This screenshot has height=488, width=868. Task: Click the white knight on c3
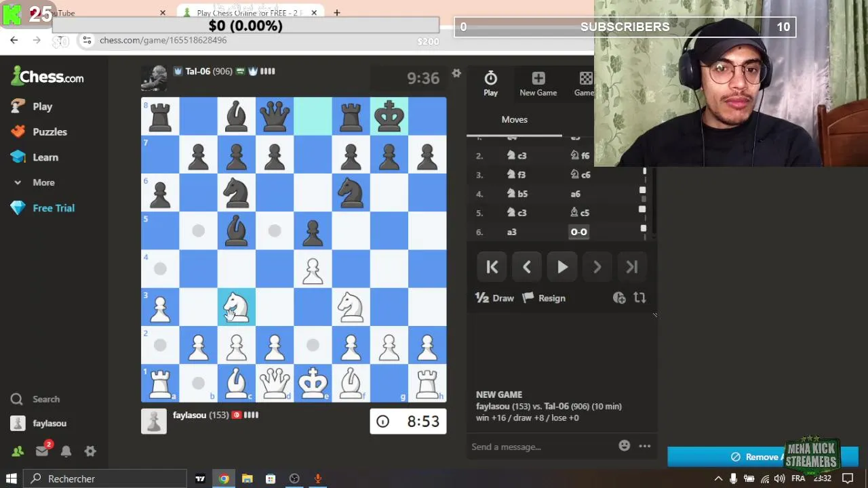click(237, 307)
